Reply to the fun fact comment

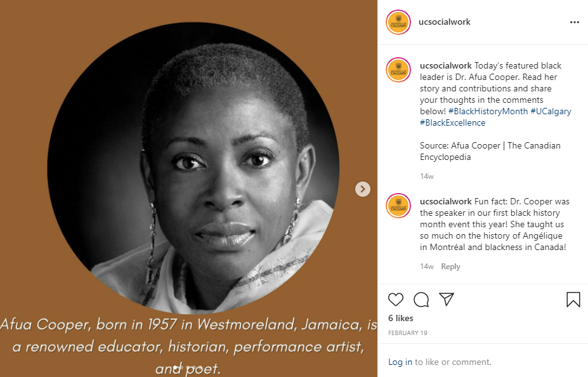coord(450,267)
